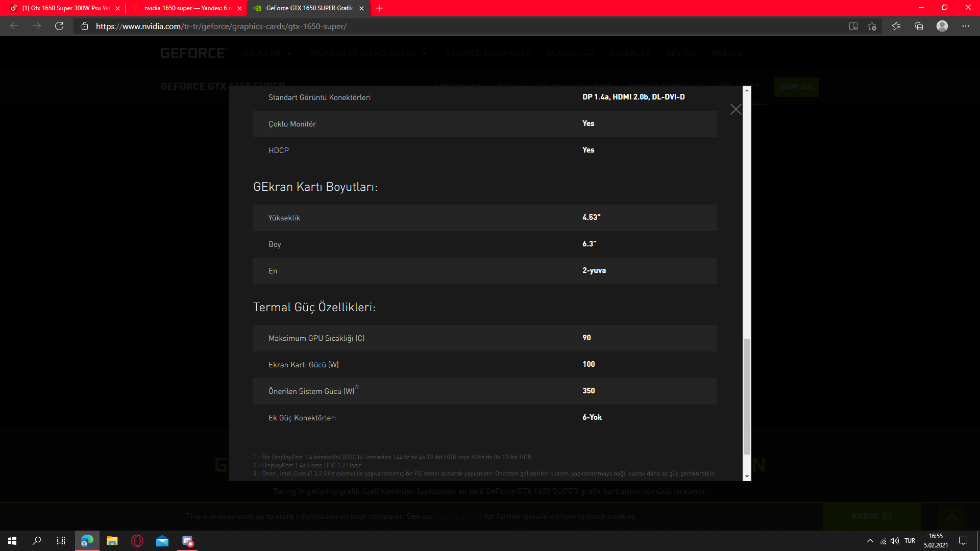Open the volume tray icon
980x551 pixels.
tap(895, 541)
